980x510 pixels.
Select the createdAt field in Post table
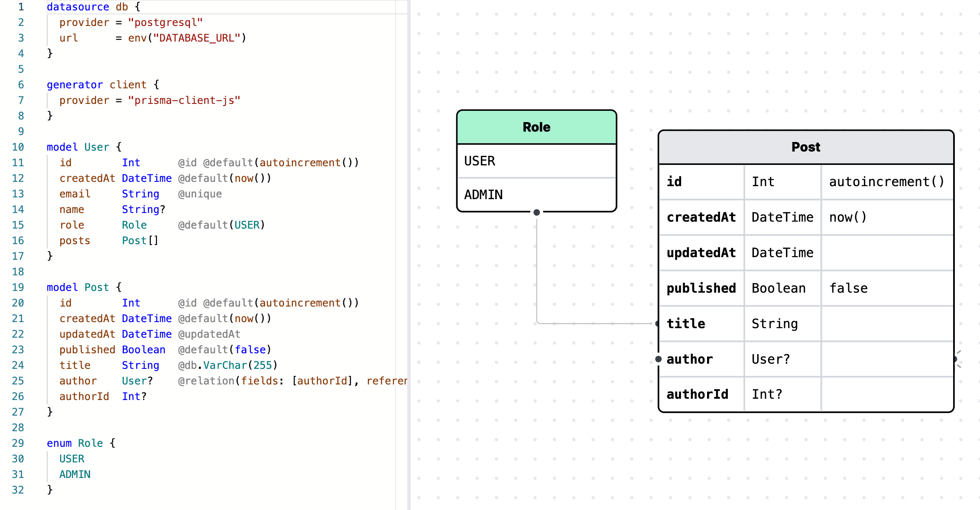701,217
